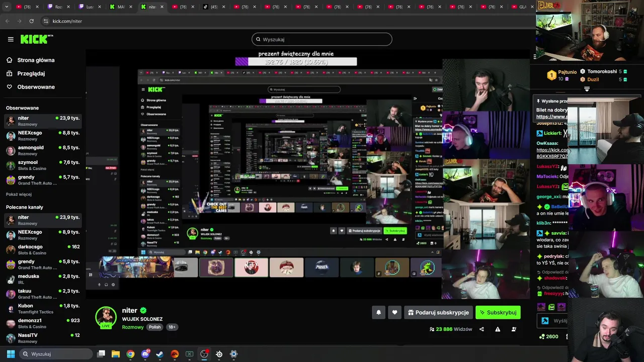The width and height of the screenshot is (644, 362).
Task: Open rightmost gear-shaped app taskbar icon
Action: pyautogui.click(x=233, y=354)
